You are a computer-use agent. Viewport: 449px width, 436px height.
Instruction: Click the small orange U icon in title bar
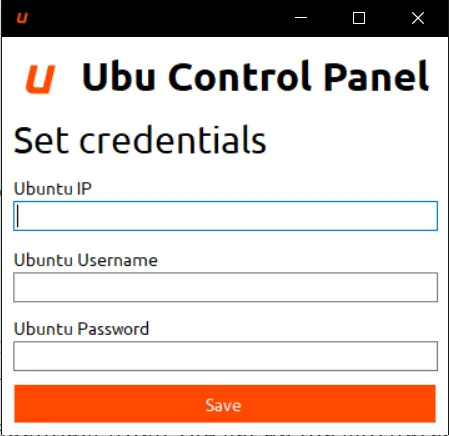tap(22, 18)
